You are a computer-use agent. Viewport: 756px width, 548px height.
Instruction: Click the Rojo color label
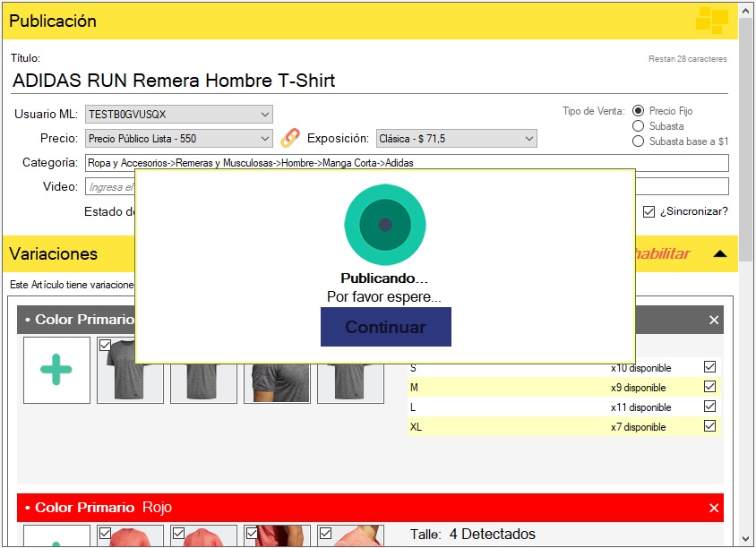coord(157,508)
